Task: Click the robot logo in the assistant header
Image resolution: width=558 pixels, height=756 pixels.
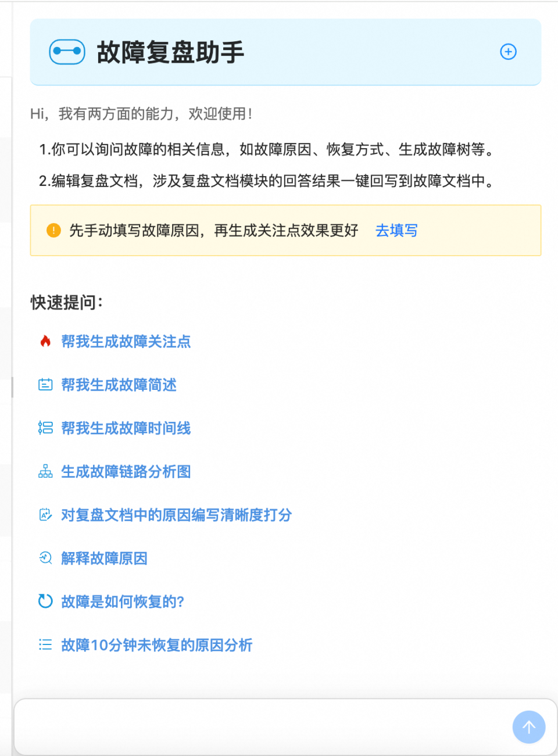Action: (x=67, y=51)
